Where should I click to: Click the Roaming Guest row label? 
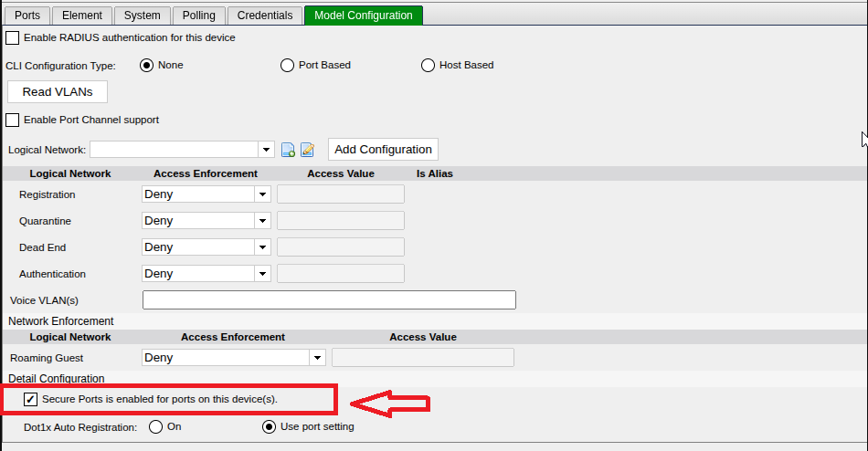tap(47, 358)
